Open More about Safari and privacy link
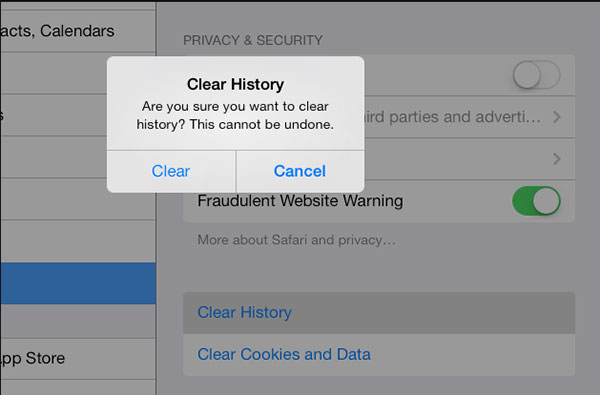The width and height of the screenshot is (600, 395). click(297, 240)
